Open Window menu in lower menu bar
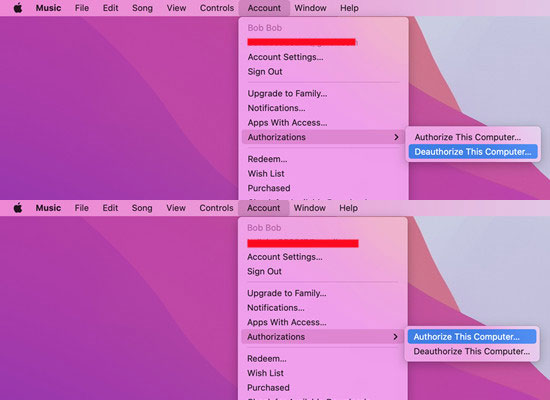The width and height of the screenshot is (550, 400). pos(310,208)
